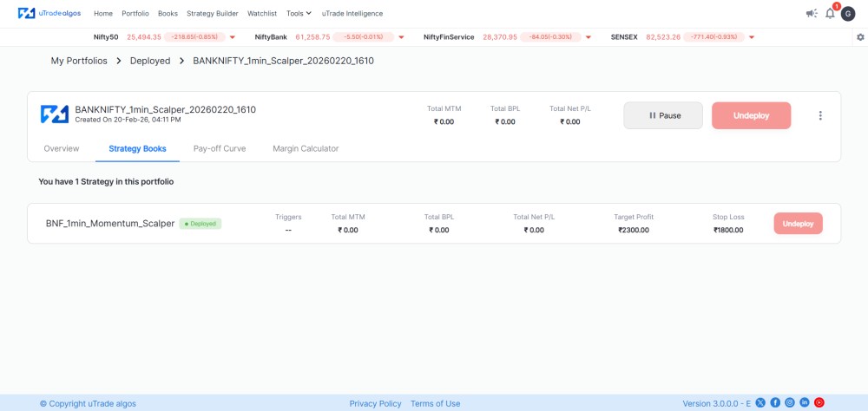
Task: Click the green Deployed status badge
Action: click(x=201, y=224)
